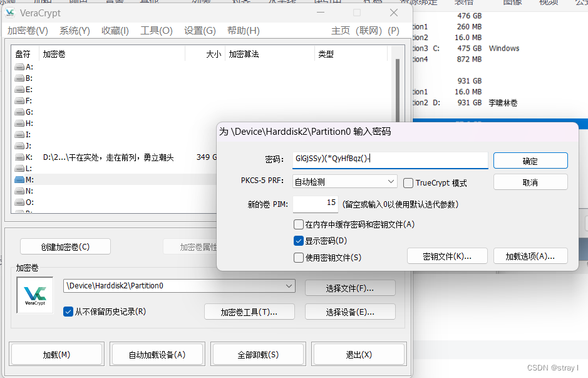Open the 加密卷(V) menu
Screen dimensions: 588x378
pos(28,31)
